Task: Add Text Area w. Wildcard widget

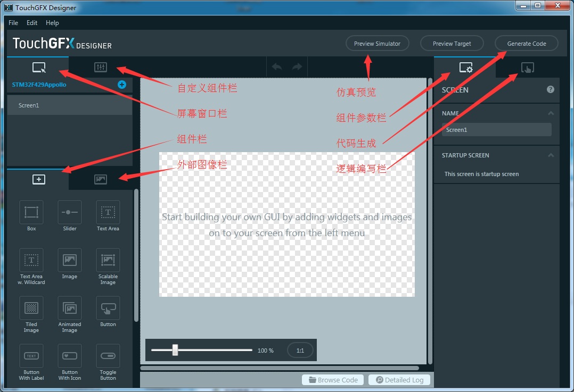Action: pyautogui.click(x=31, y=260)
